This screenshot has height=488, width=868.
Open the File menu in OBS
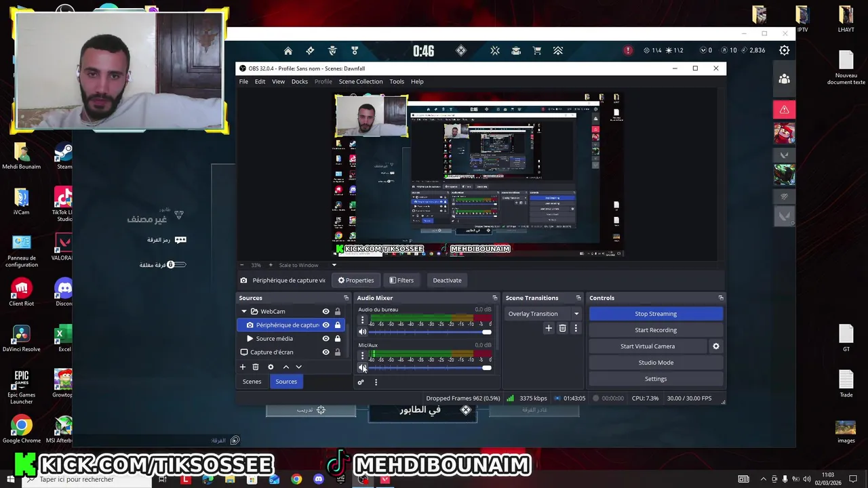[x=243, y=81]
